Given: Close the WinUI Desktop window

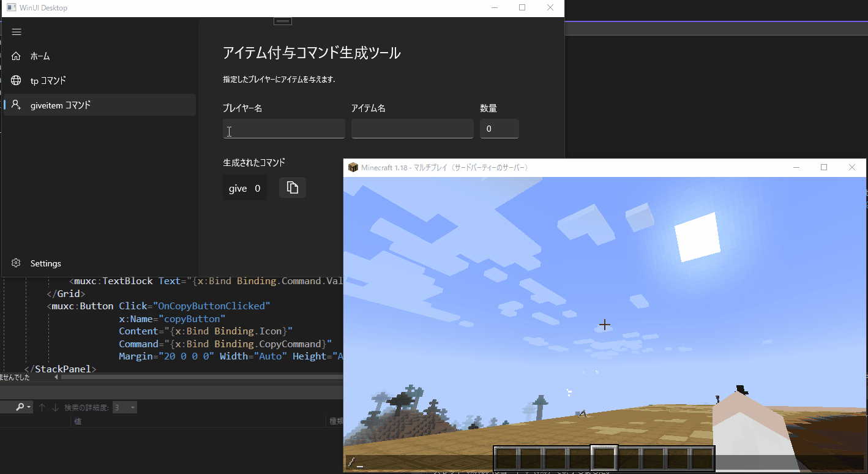Looking at the screenshot, I should 550,8.
